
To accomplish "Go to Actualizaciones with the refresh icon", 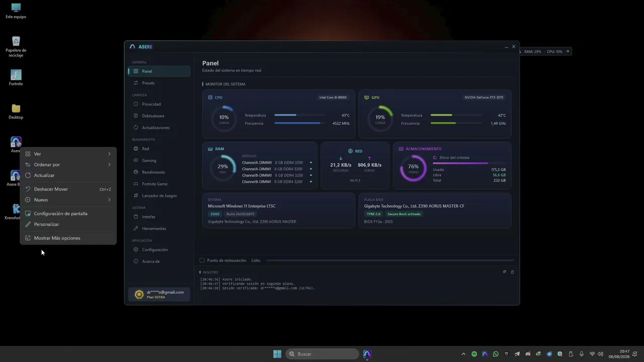I will pos(136,128).
